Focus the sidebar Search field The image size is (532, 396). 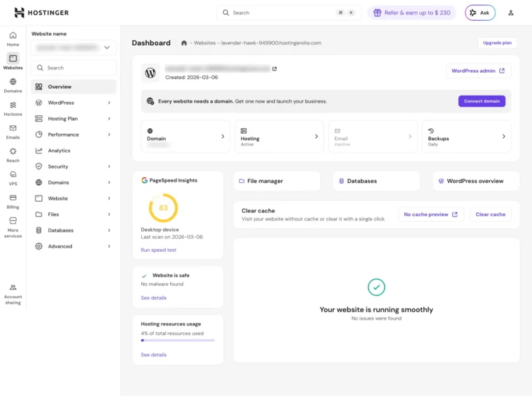(x=73, y=68)
